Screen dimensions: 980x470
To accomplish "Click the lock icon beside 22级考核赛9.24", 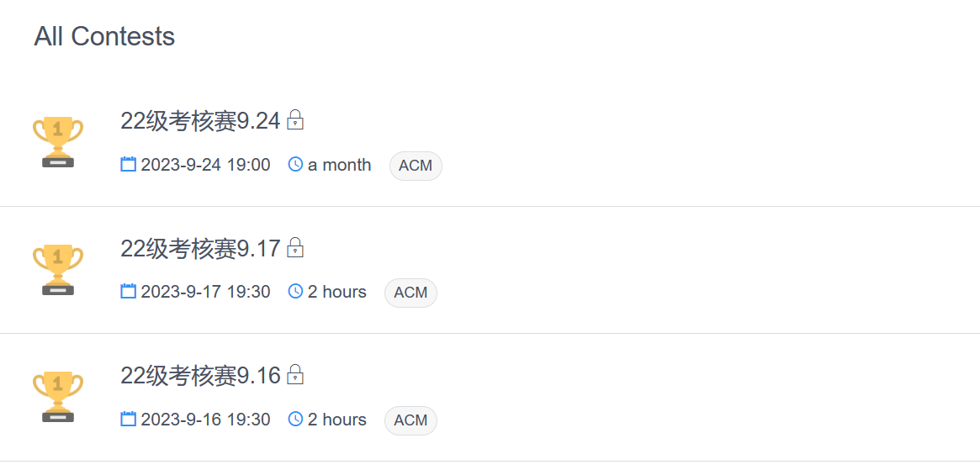I will [x=295, y=120].
